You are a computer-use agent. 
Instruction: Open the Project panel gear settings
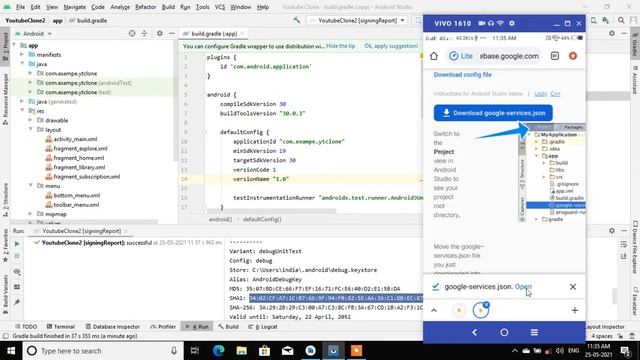click(160, 33)
